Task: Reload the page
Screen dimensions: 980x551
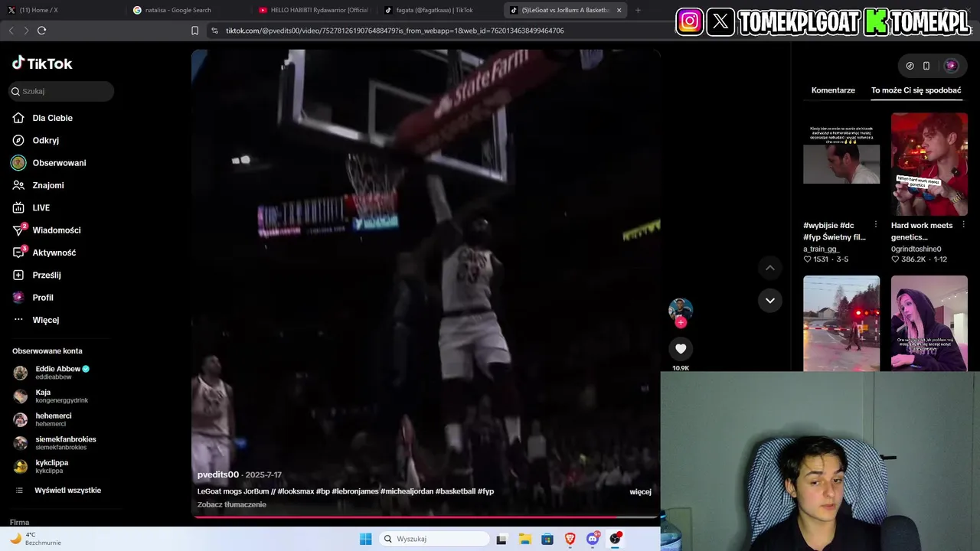Action: pyautogui.click(x=41, y=31)
